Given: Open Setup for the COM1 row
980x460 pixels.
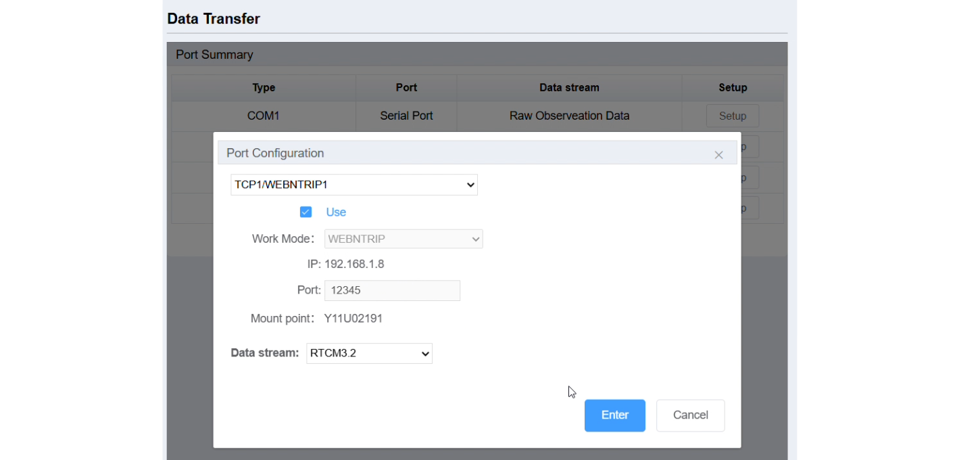Looking at the screenshot, I should pos(732,116).
